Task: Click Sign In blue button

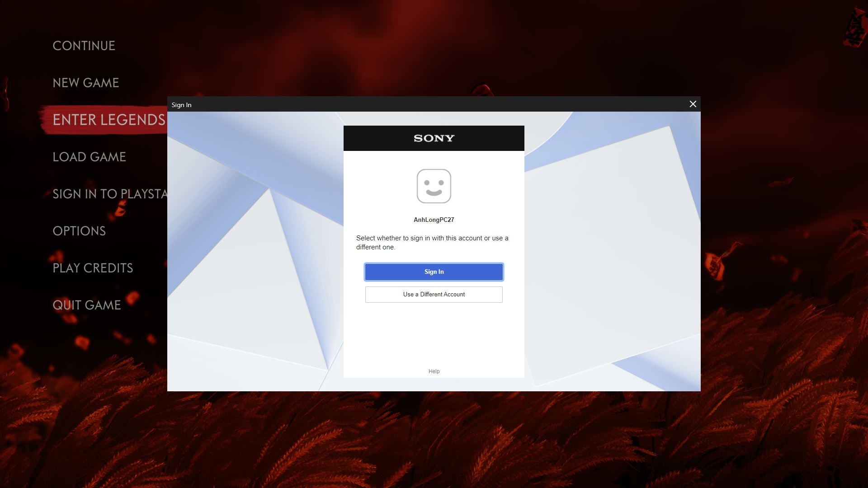Action: pos(434,272)
